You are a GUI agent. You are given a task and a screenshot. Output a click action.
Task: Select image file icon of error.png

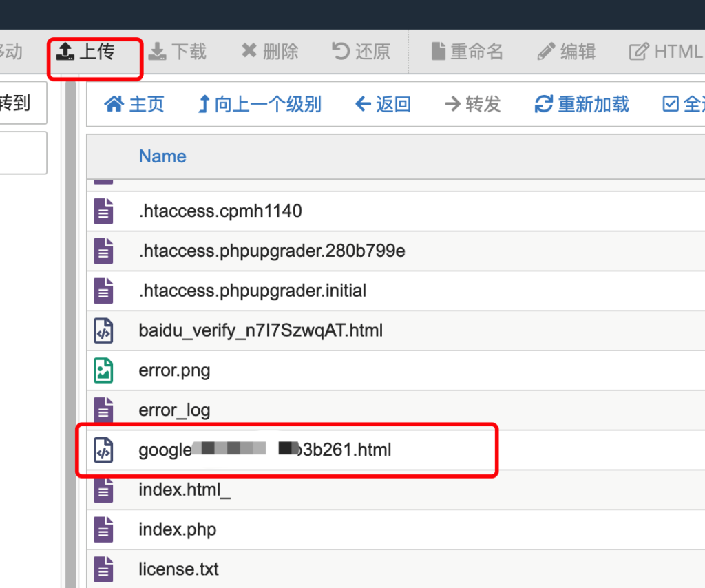pyautogui.click(x=103, y=370)
